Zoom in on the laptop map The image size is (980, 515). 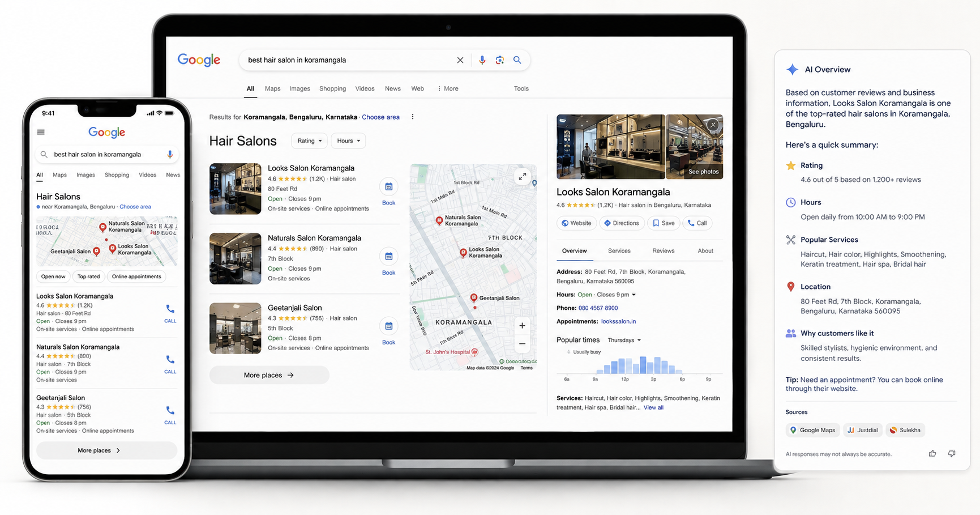pyautogui.click(x=522, y=326)
